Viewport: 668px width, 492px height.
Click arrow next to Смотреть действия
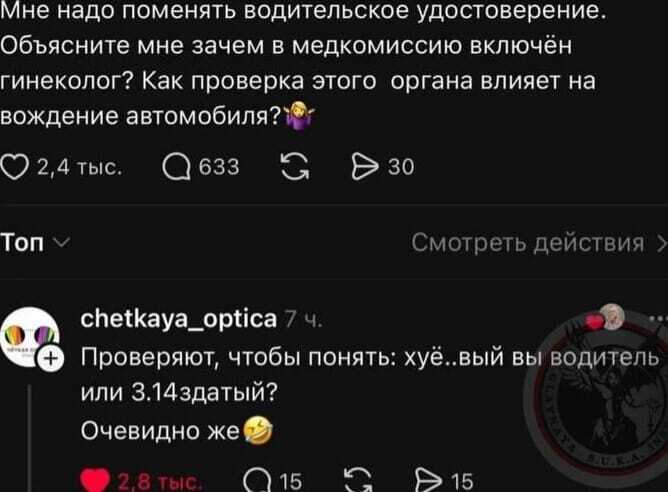pos(662,244)
